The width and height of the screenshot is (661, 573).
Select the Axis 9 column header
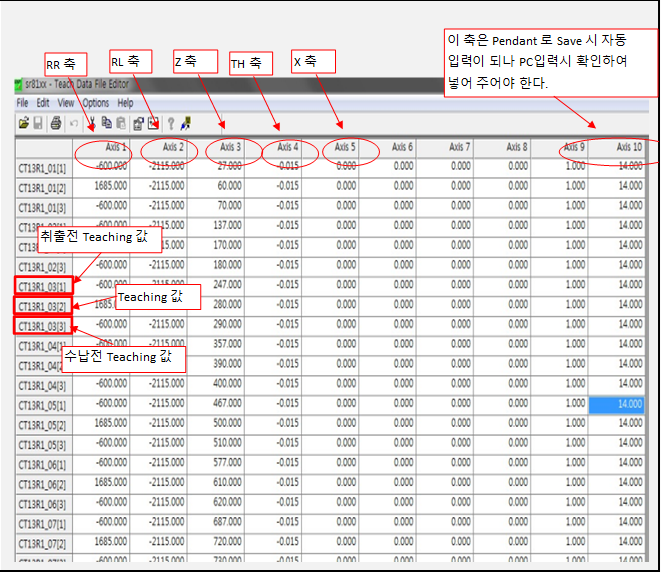tap(560, 147)
